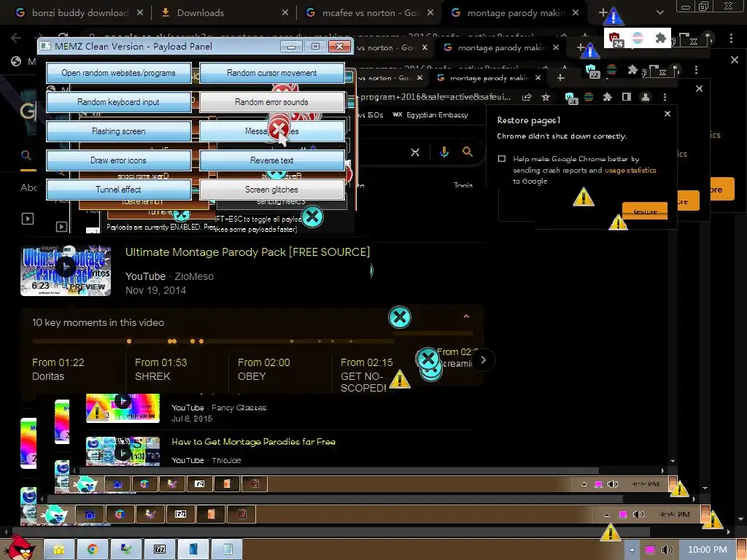The height and width of the screenshot is (560, 747).
Task: Jump to the key moment From 01:22 Doritas
Action: (x=58, y=369)
